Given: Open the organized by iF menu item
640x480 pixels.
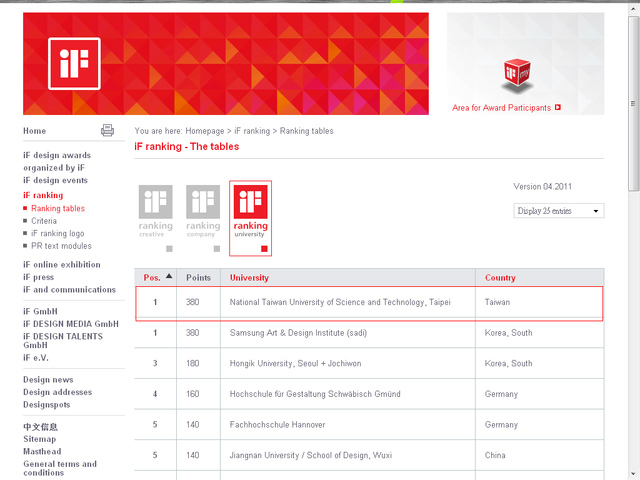Looking at the screenshot, I should point(54,168).
